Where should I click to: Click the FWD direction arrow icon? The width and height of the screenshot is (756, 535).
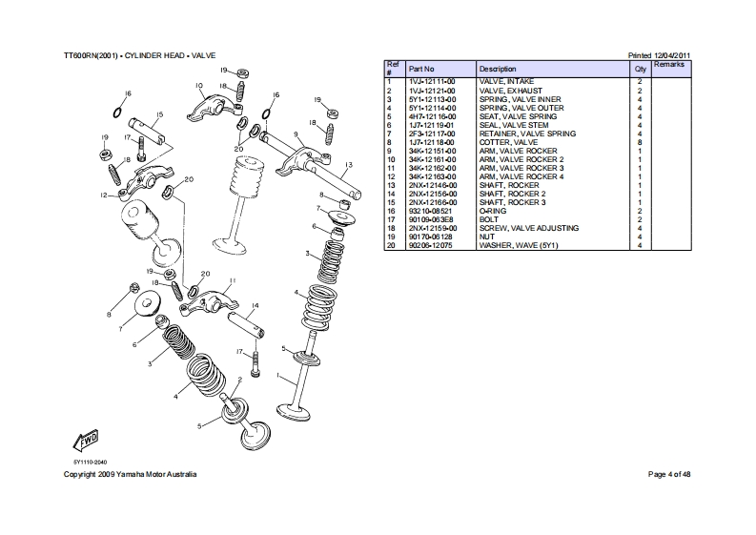coord(86,442)
